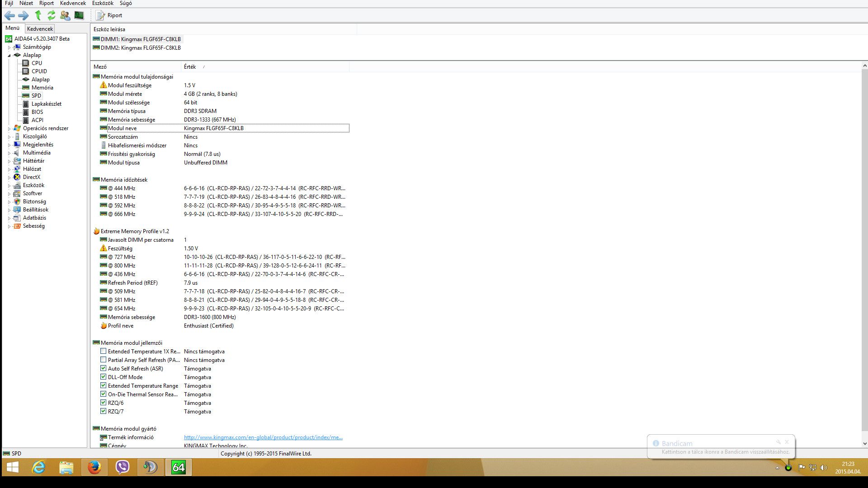The image size is (868, 488).
Task: Expand the Hálózat tree node
Action: (9, 169)
